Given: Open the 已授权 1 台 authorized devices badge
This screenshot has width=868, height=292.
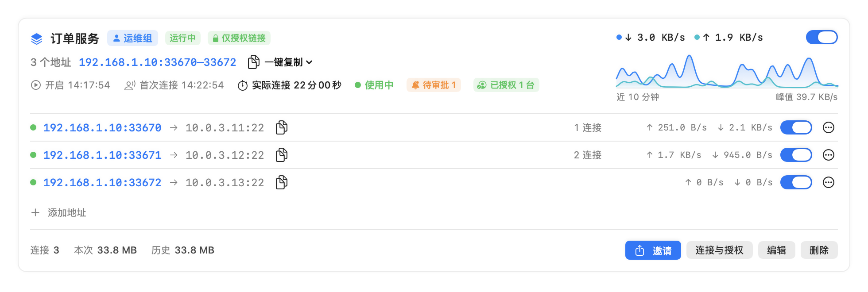Looking at the screenshot, I should (x=506, y=85).
